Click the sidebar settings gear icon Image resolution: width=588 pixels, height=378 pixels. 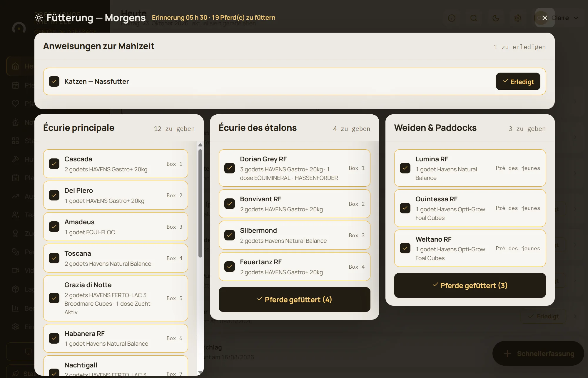pos(15,327)
